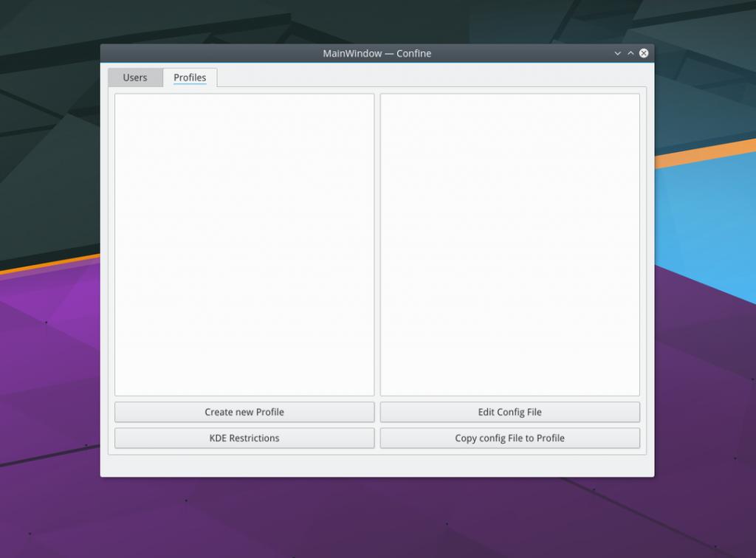
Task: Click the purple desktop area below the window
Action: 377,517
